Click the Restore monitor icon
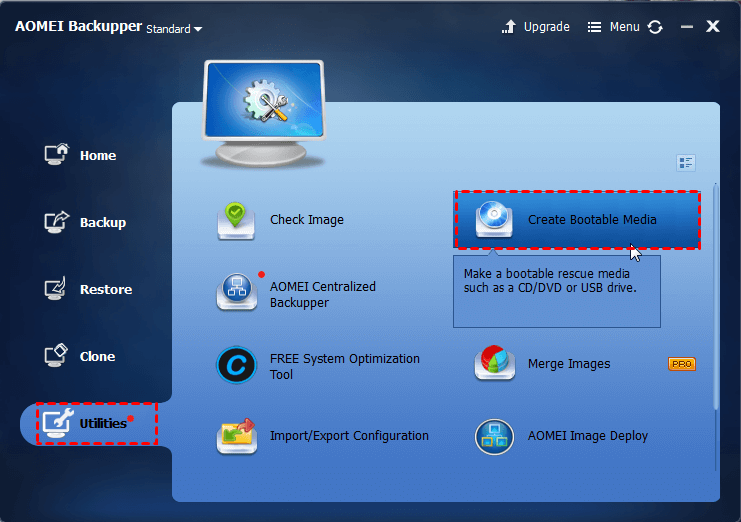 pyautogui.click(x=55, y=288)
